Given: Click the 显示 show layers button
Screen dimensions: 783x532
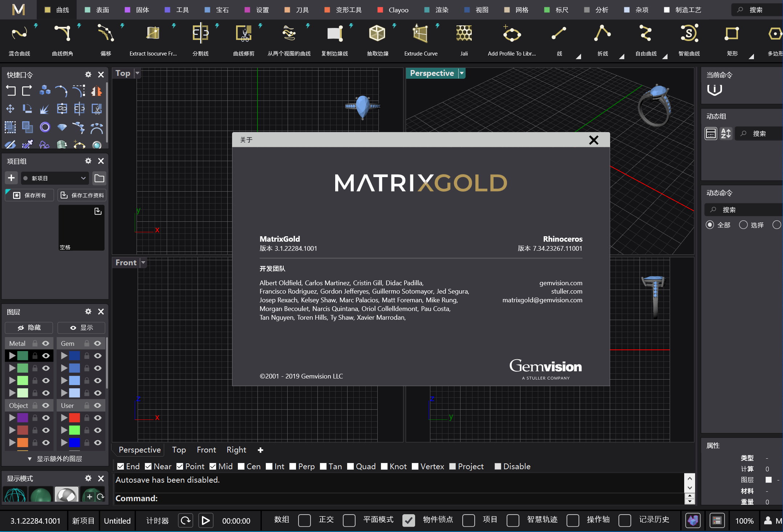Looking at the screenshot, I should click(81, 328).
